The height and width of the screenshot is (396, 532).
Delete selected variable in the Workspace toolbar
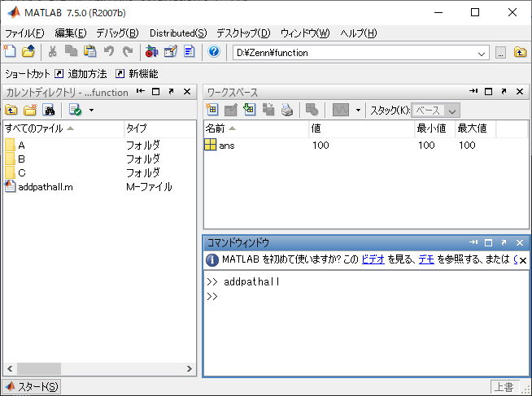tap(312, 110)
